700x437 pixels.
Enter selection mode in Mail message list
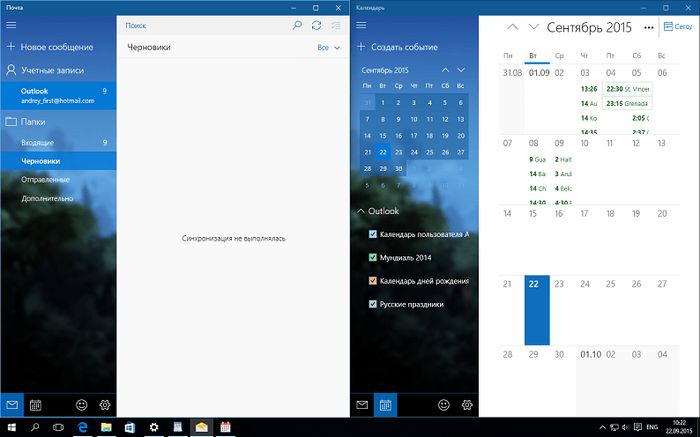[x=337, y=24]
